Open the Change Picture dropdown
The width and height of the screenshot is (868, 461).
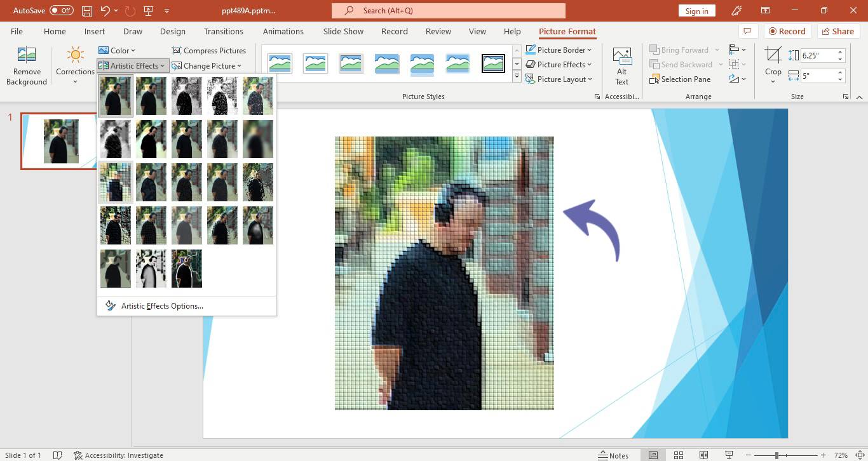coord(207,65)
